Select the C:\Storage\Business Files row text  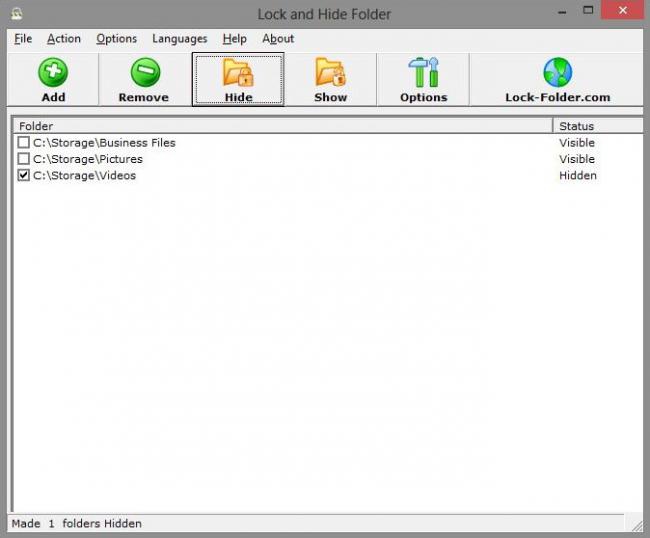coord(104,143)
